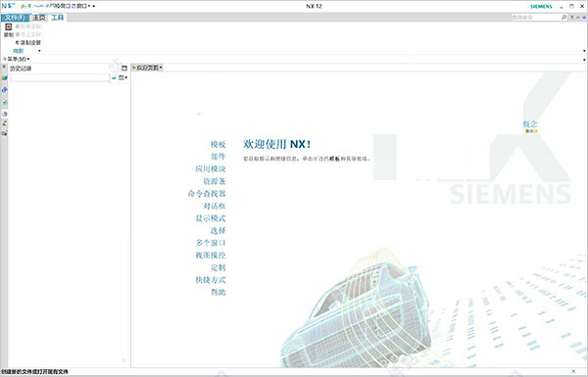588x377 pixels.
Task: Open 录制设置 recording settings
Action: click(x=28, y=43)
